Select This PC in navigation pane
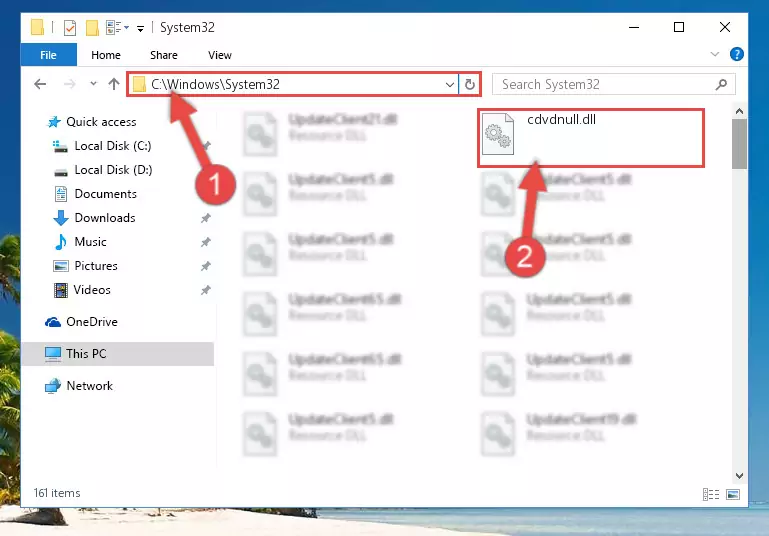769x536 pixels. coord(118,354)
